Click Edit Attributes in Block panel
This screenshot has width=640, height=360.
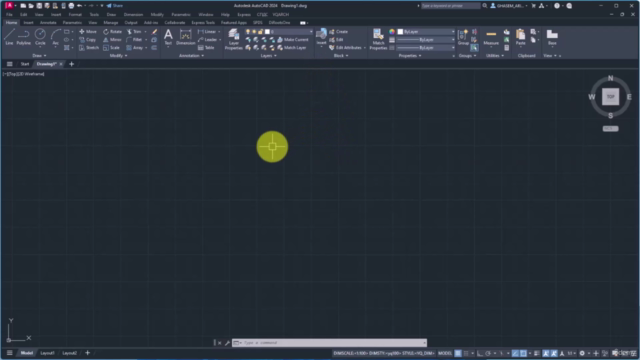[345, 48]
